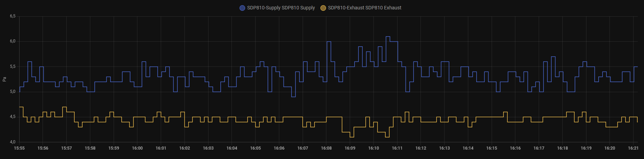Click the 15:55 time axis label
Image resolution: width=644 pixels, height=159 pixels.
pos(19,148)
